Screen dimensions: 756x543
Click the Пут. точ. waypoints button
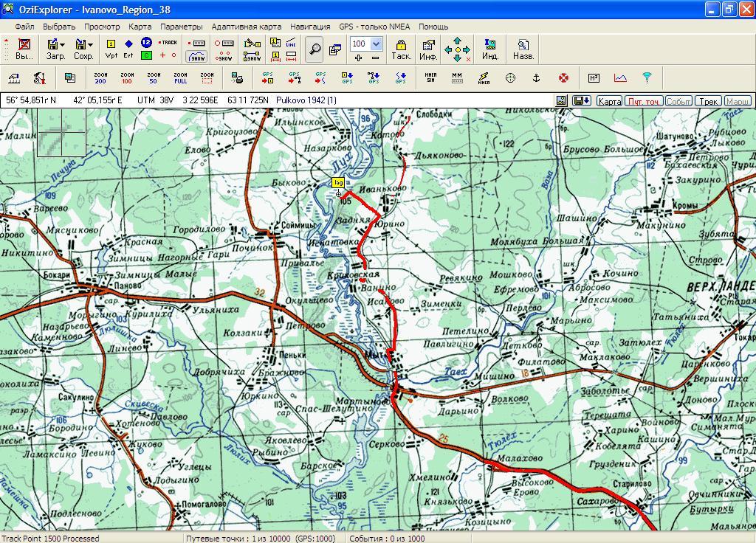[643, 101]
